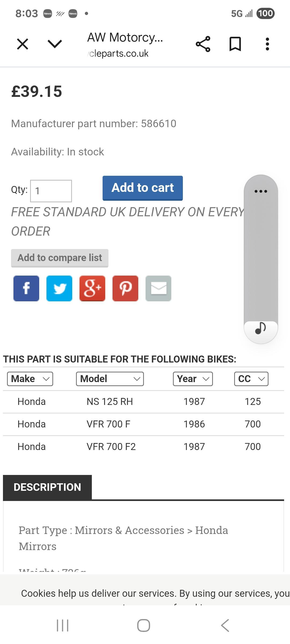Email this product to a friend
The width and height of the screenshot is (290, 644).
coord(158,288)
